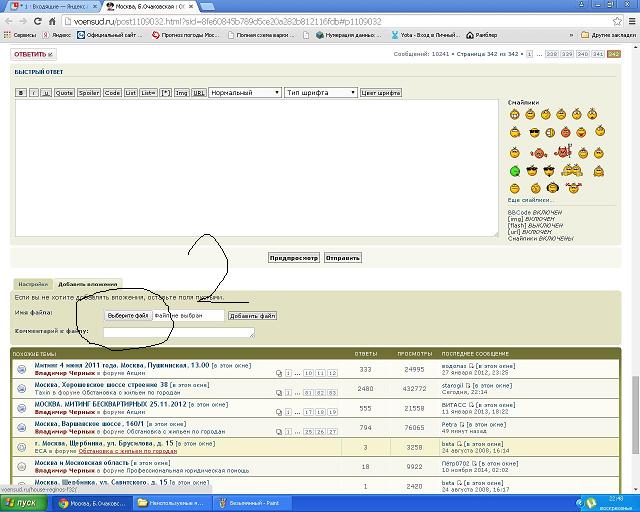The height and width of the screenshot is (512, 640).
Task: Click the Quote BBCode button
Action: click(64, 92)
